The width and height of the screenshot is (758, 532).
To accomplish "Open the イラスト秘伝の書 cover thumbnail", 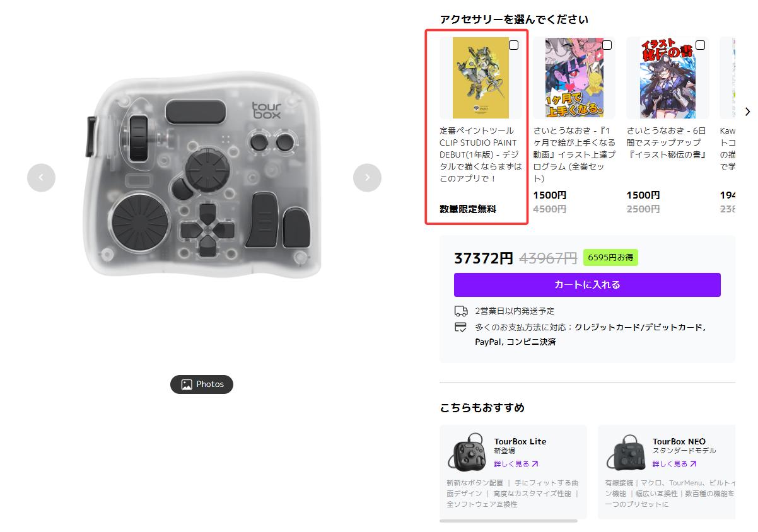I will point(667,78).
